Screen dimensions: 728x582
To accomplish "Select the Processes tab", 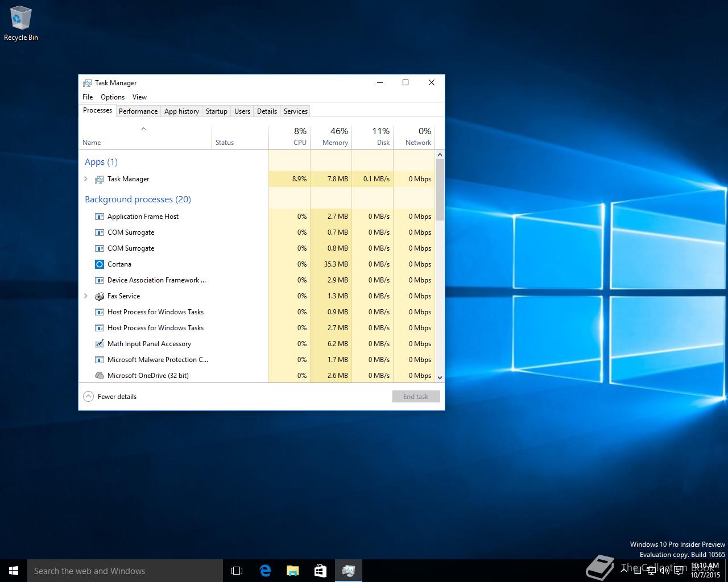I will 97,110.
